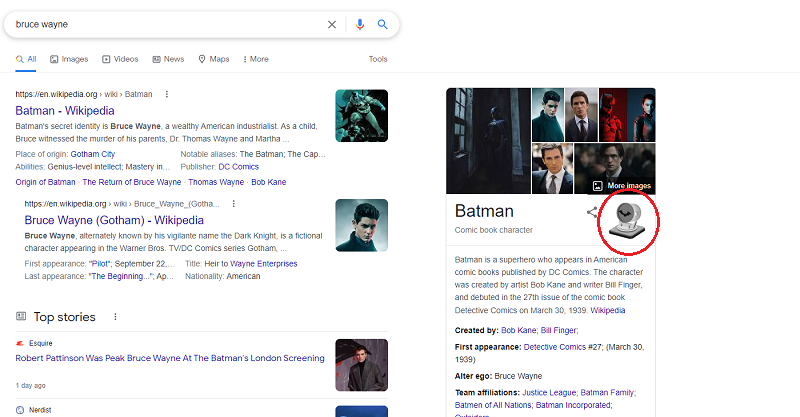Click the Batman comic thumbnail of first result
The width and height of the screenshot is (800, 417).
362,116
